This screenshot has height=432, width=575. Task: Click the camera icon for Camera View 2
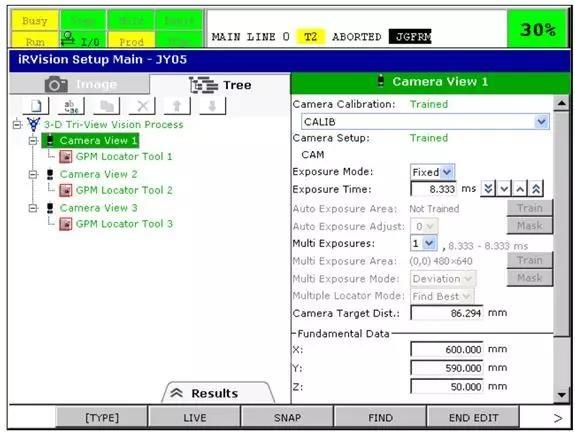point(50,174)
